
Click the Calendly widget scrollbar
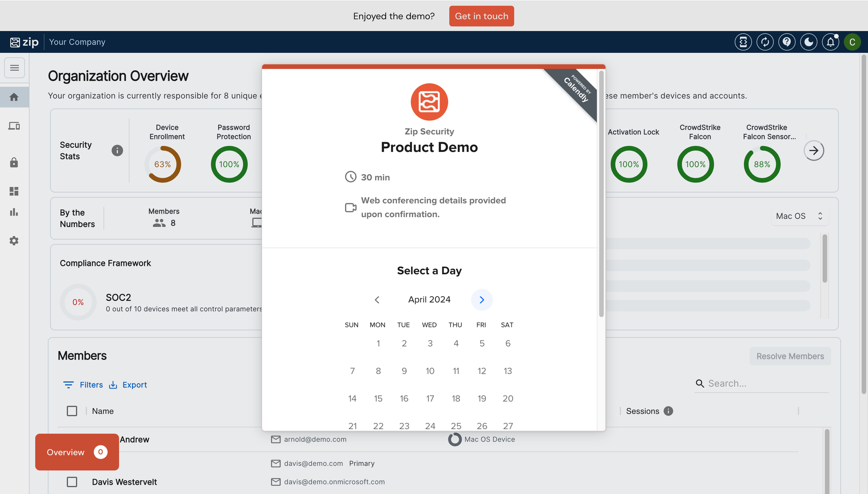[601, 194]
